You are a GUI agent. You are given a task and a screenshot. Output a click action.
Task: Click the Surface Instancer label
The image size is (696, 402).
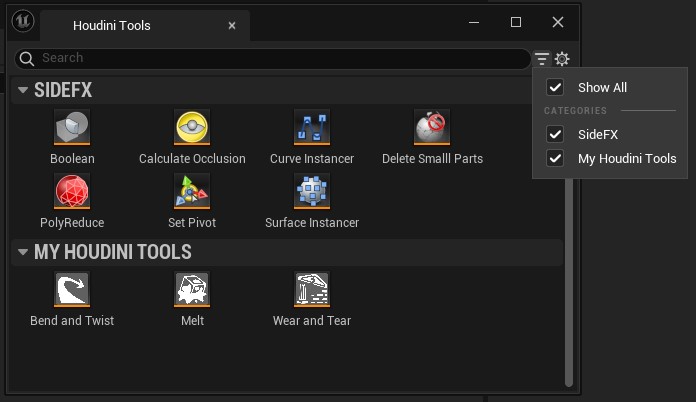312,223
